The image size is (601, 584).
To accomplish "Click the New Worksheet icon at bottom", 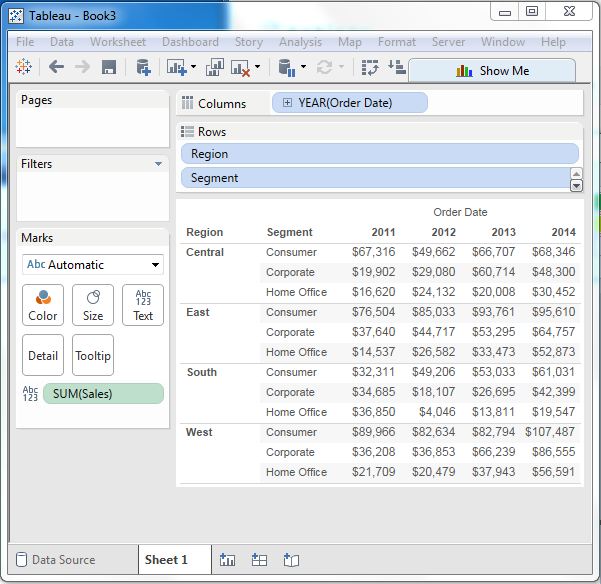I will coord(227,560).
